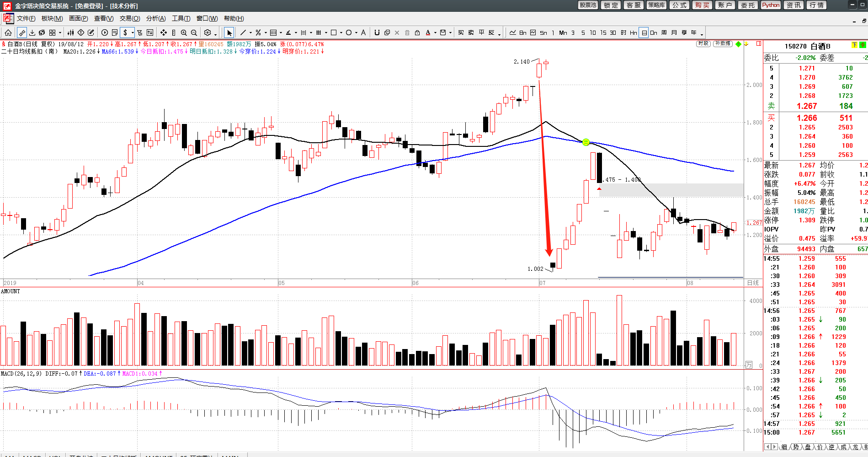Open the four-square layout grid icon

click(x=53, y=32)
